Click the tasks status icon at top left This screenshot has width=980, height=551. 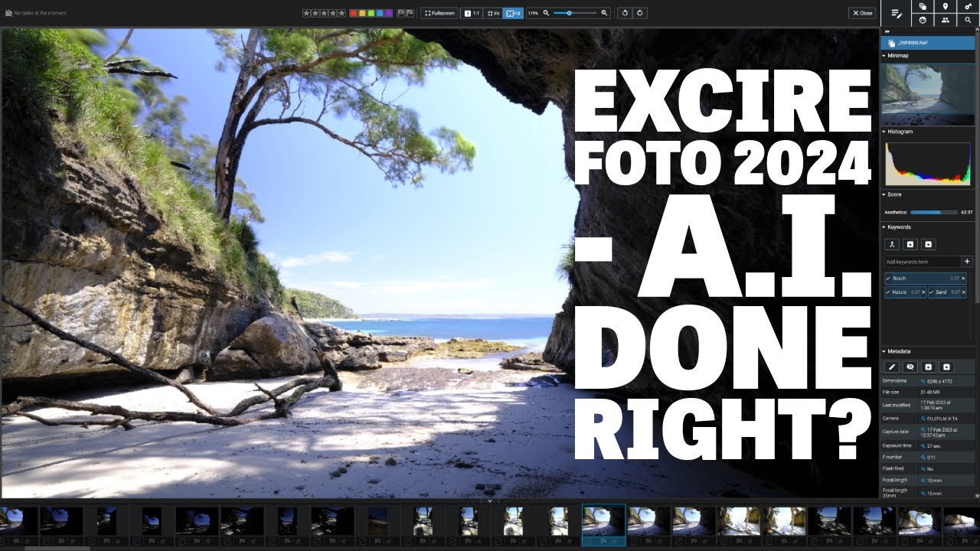coord(8,13)
